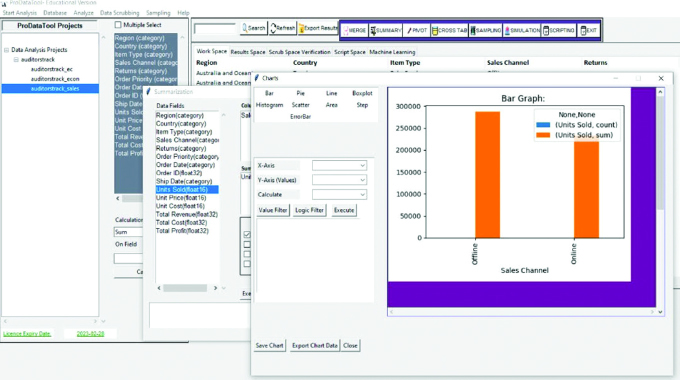The width and height of the screenshot is (680, 380).
Task: Select the Scatter chart type
Action: 301,105
